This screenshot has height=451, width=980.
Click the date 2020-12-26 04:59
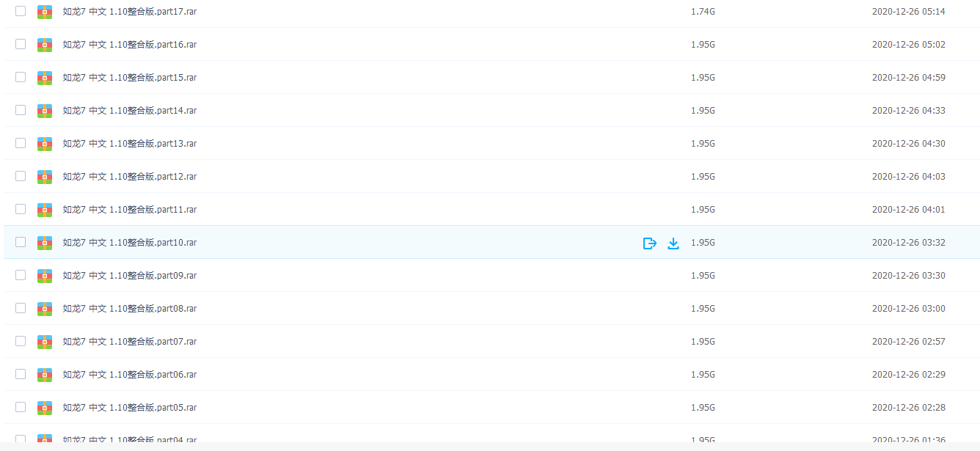(x=908, y=78)
